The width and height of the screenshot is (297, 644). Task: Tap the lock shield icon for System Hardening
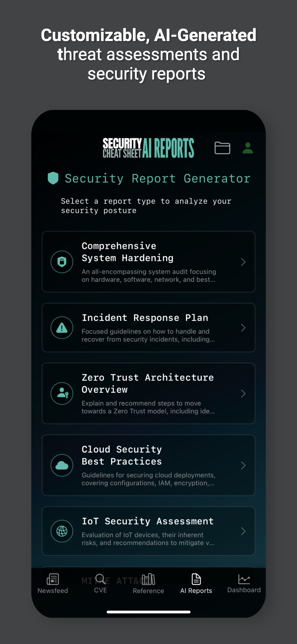[x=62, y=262]
